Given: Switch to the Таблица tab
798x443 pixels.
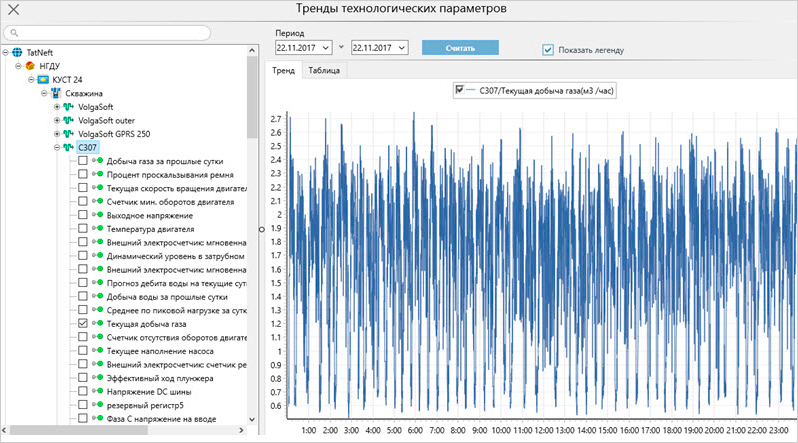Looking at the screenshot, I should tap(323, 71).
